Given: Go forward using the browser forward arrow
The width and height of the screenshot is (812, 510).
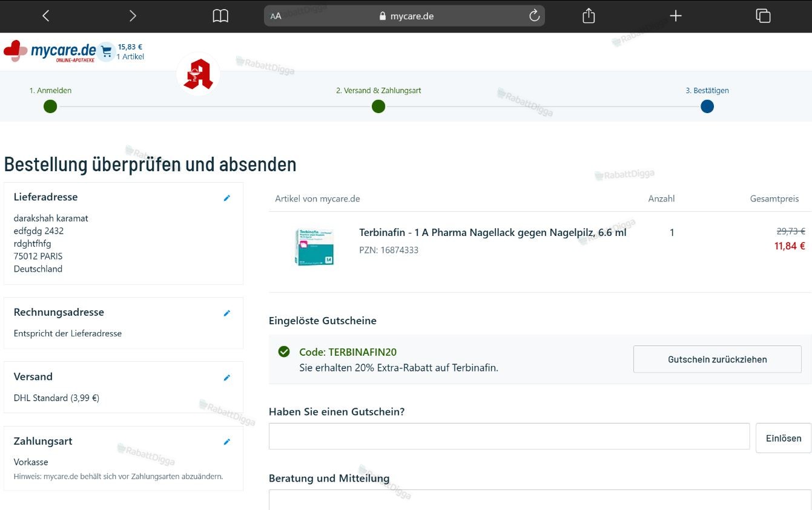Looking at the screenshot, I should 133,16.
